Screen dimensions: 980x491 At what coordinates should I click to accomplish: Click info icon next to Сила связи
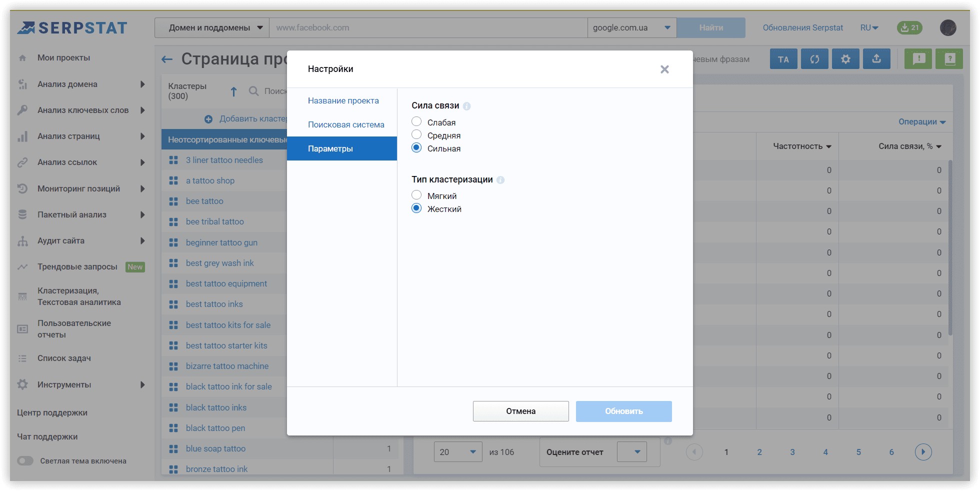click(467, 106)
